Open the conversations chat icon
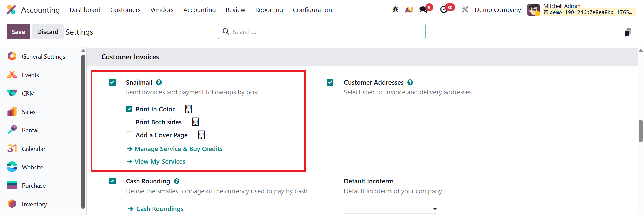 424,10
